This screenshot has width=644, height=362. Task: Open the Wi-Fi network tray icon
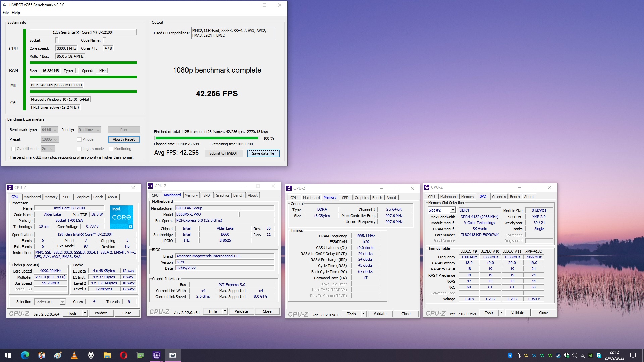(x=583, y=355)
